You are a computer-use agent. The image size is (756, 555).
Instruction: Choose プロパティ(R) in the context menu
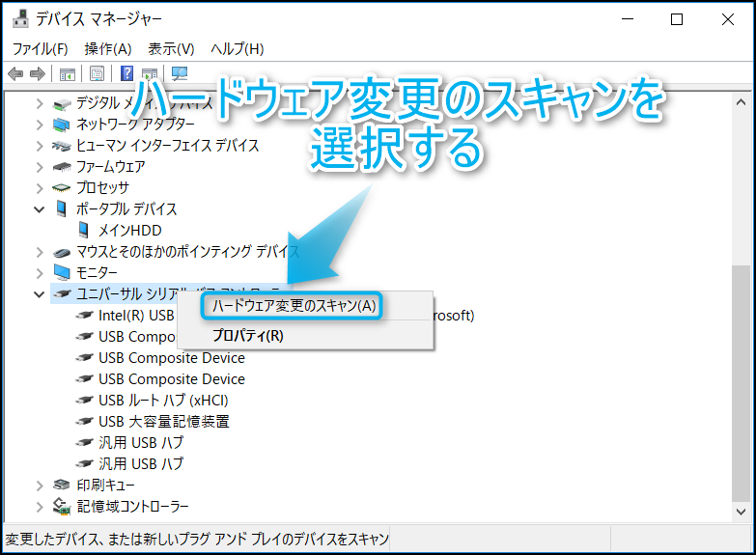pos(247,336)
